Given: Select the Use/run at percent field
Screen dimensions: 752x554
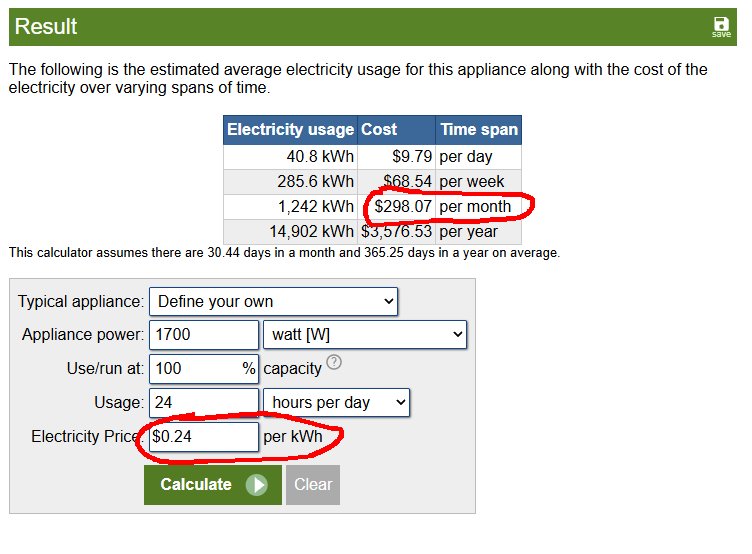Looking at the screenshot, I should 195,368.
